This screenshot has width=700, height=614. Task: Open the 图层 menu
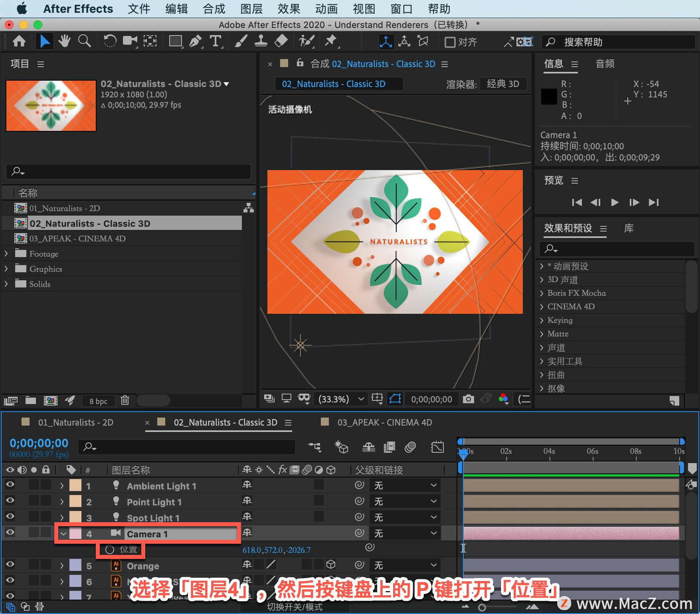[x=251, y=9]
